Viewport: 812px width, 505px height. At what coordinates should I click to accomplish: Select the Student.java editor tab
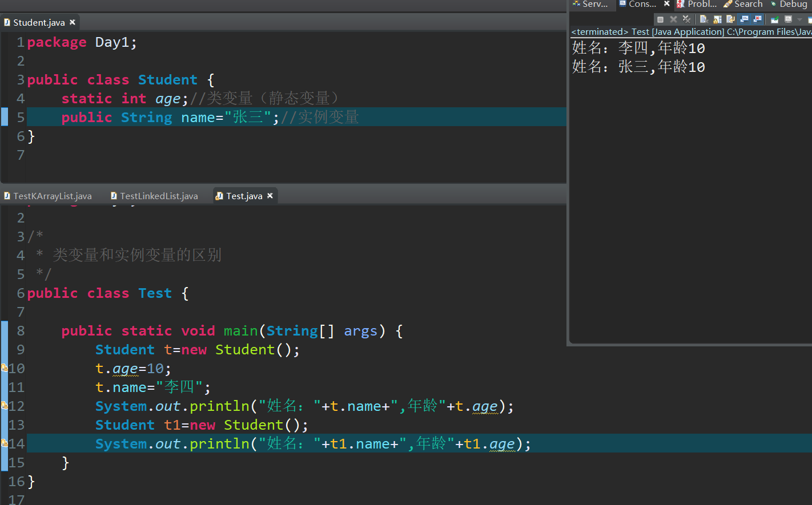(x=39, y=22)
